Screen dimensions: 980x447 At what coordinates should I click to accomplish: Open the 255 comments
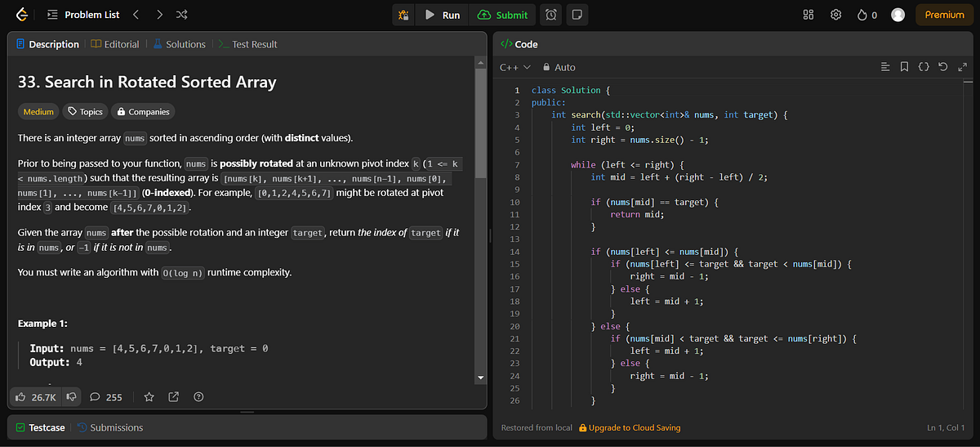(106, 397)
